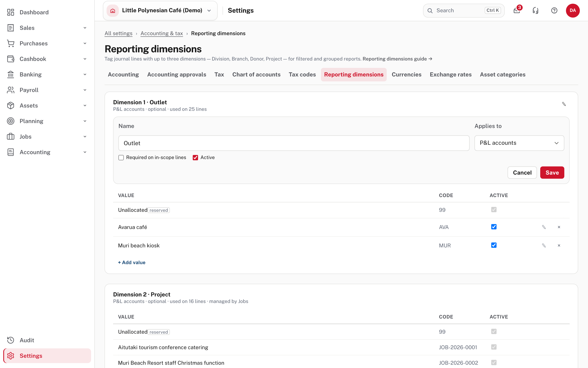588x368 pixels.
Task: Open the support headset icon
Action: [535, 10]
